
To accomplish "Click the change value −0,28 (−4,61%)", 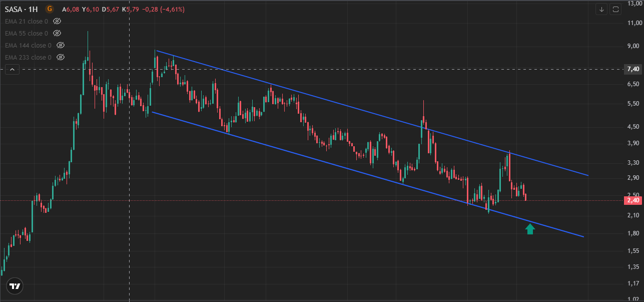I will pos(163,9).
